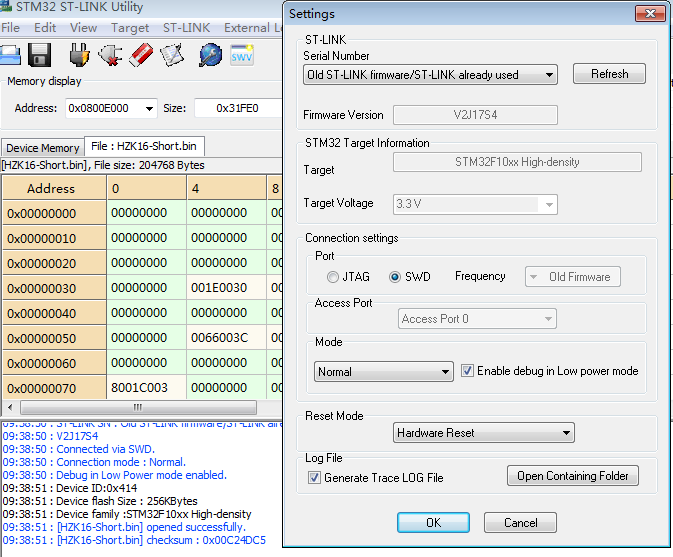Select address row 0x00000020

54,263
